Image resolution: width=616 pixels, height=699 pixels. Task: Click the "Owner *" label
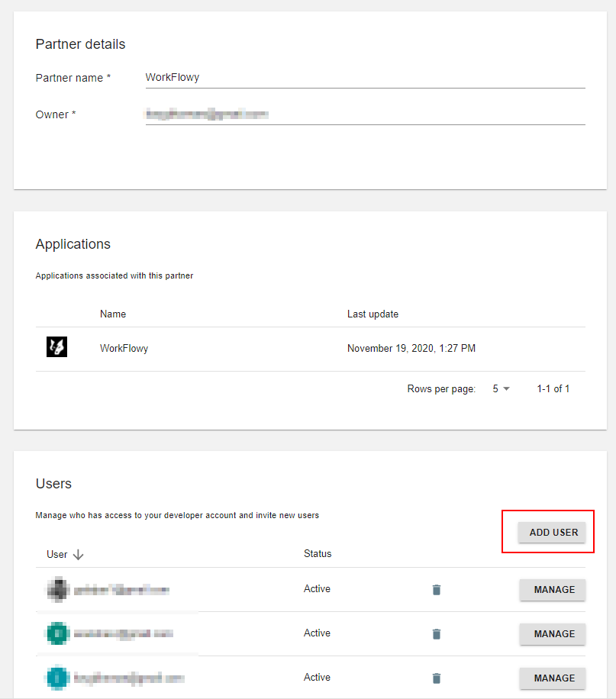(x=56, y=114)
